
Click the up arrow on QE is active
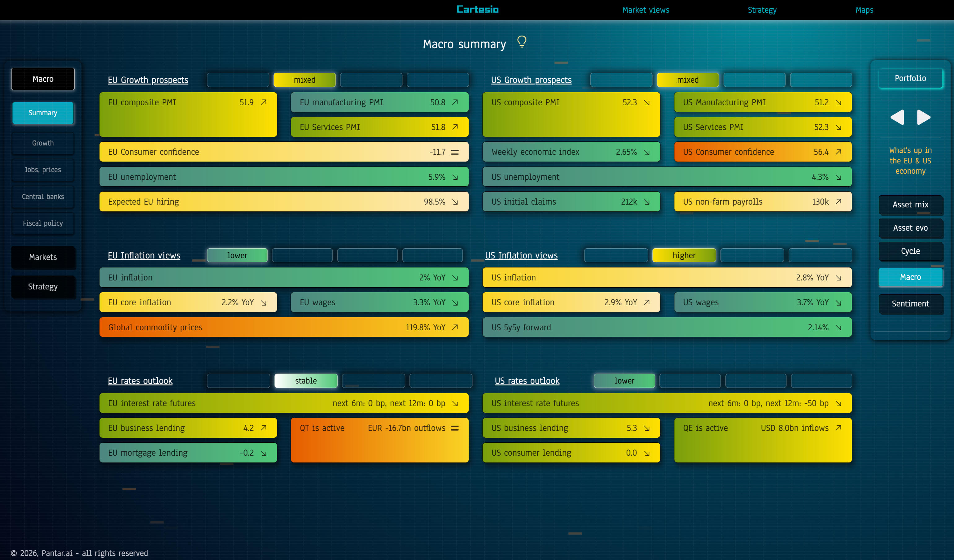[838, 428]
